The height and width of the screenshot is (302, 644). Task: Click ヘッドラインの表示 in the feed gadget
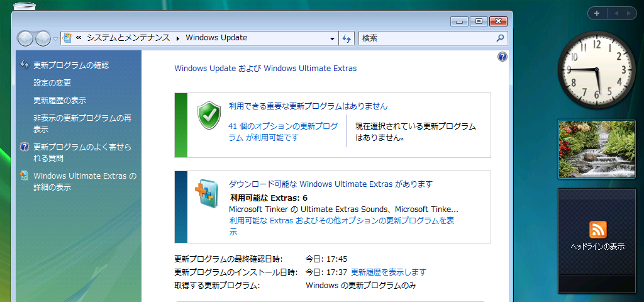(597, 247)
